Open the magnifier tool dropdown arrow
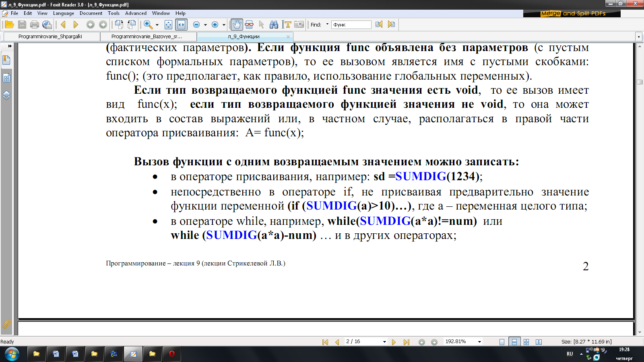This screenshot has height=362, width=644. 157,25
